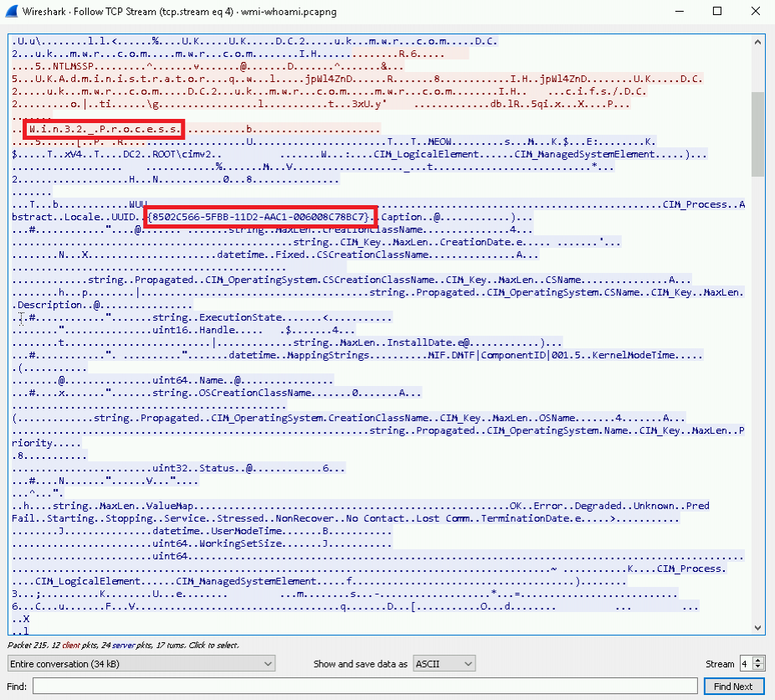775x700 pixels.
Task: Maximize the Follow TCP Stream window
Action: tap(717, 11)
